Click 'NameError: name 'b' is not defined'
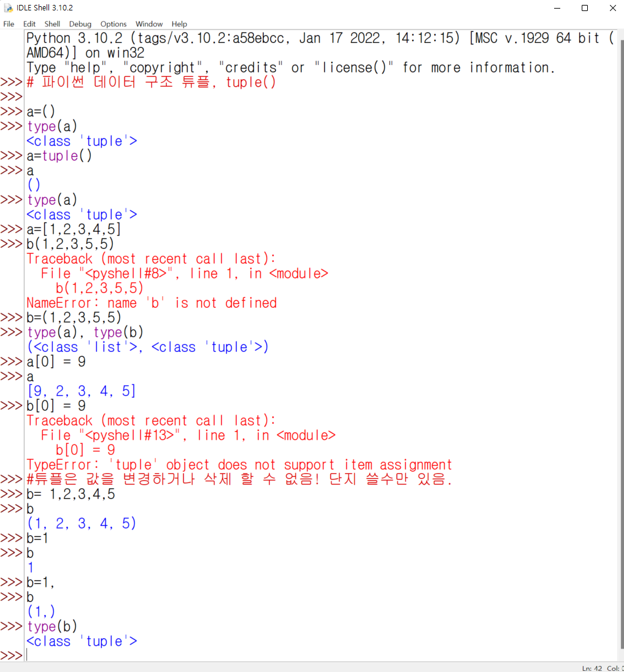 [x=152, y=303]
